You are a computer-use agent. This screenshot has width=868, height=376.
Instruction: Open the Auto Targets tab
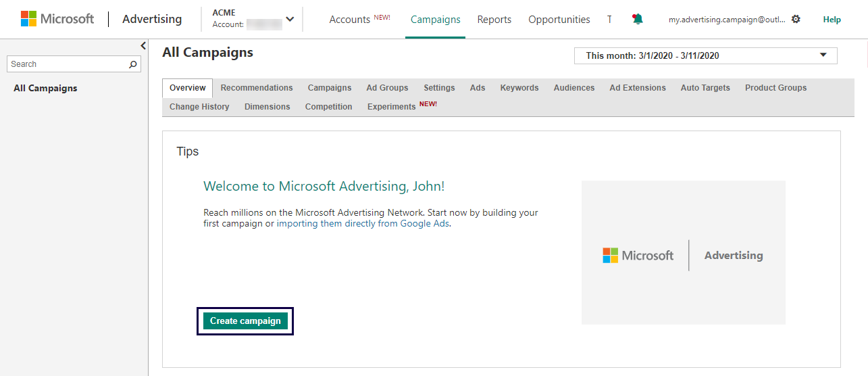[x=705, y=88]
